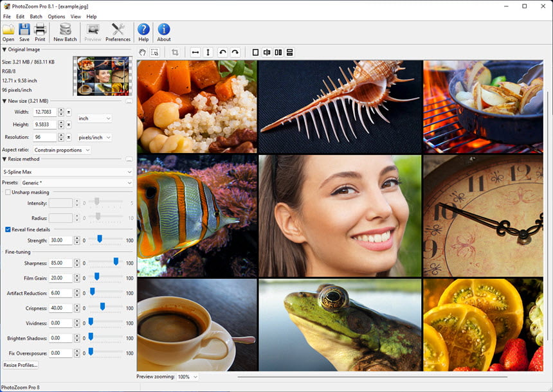Rotate the image clockwise
Image resolution: width=553 pixels, height=392 pixels.
235,53
